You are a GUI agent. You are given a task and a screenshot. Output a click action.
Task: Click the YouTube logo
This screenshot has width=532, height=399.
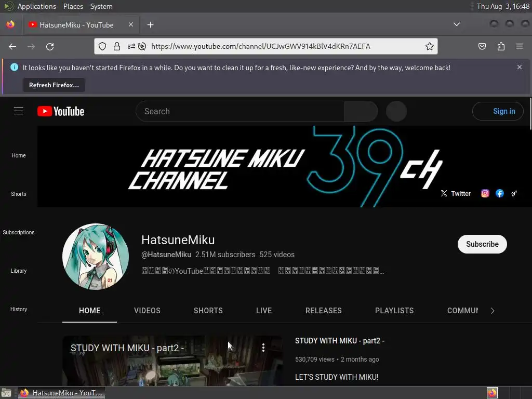[61, 111]
